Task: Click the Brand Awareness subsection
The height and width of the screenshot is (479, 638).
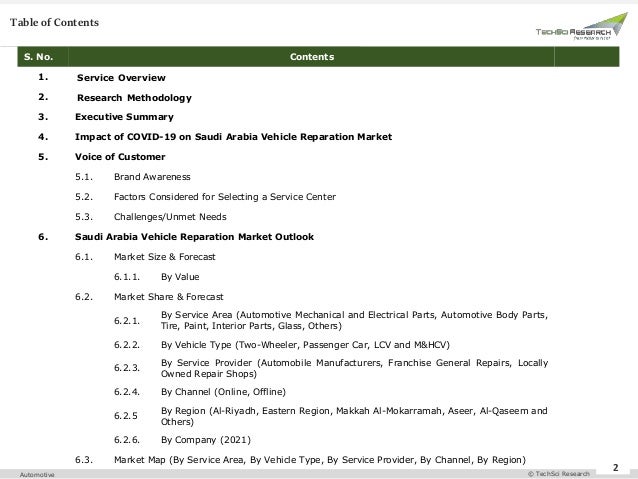Action: point(152,177)
